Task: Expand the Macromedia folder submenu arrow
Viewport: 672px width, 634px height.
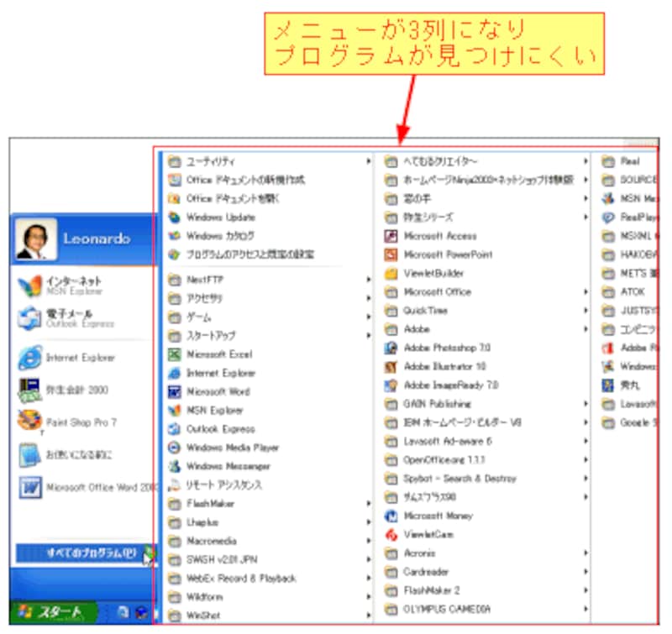Action: point(368,541)
